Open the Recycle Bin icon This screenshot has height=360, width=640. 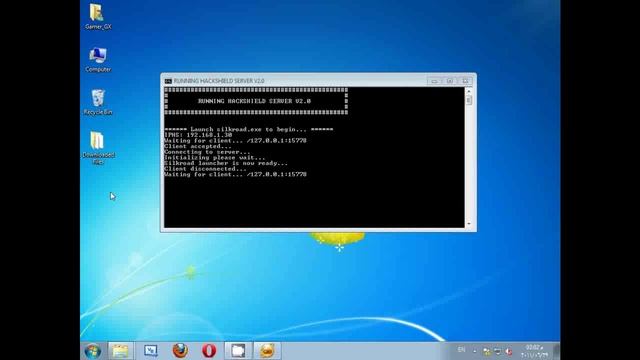pos(98,102)
